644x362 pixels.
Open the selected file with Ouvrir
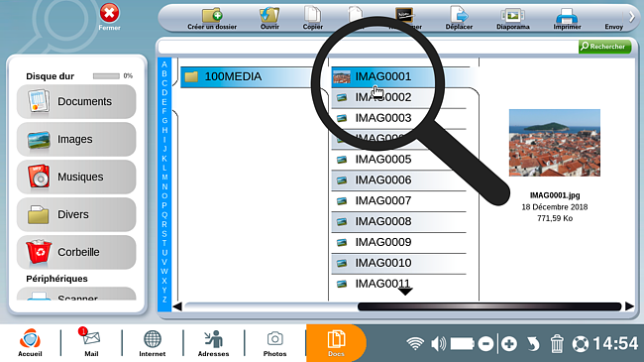[269, 16]
